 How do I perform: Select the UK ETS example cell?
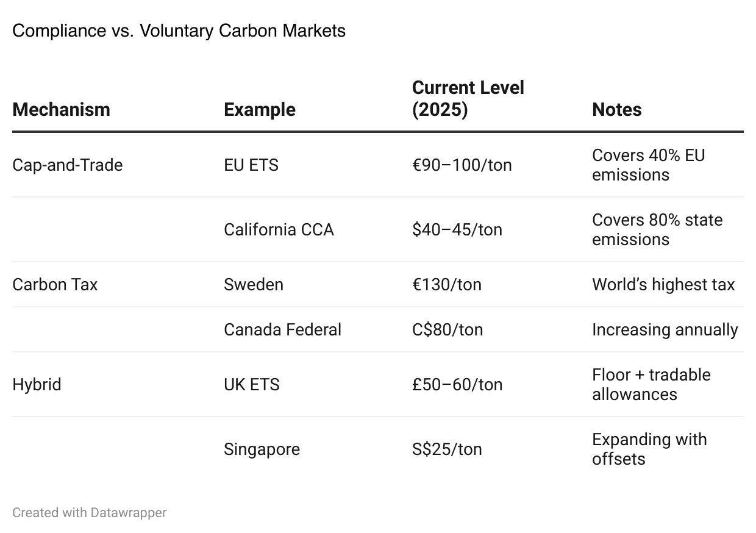coord(251,385)
